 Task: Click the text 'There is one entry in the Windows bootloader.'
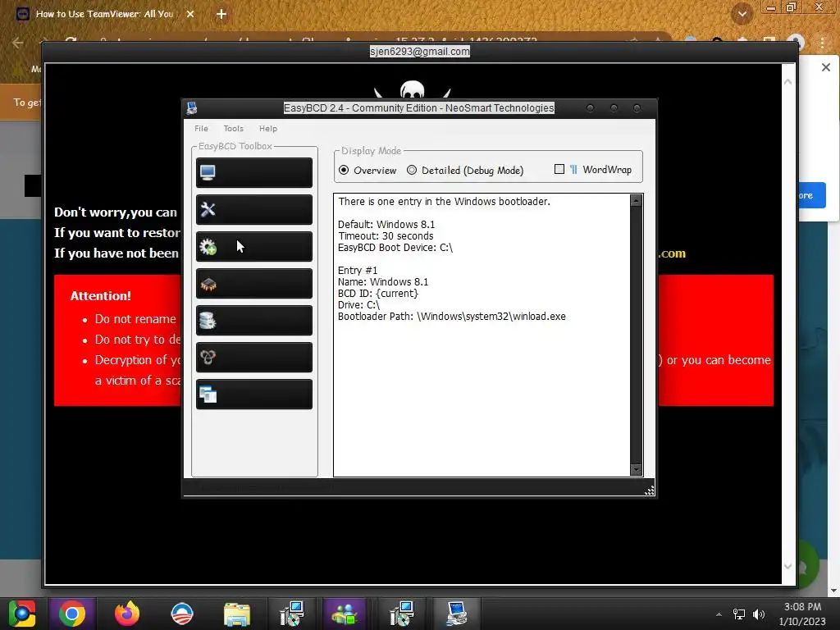coord(444,202)
